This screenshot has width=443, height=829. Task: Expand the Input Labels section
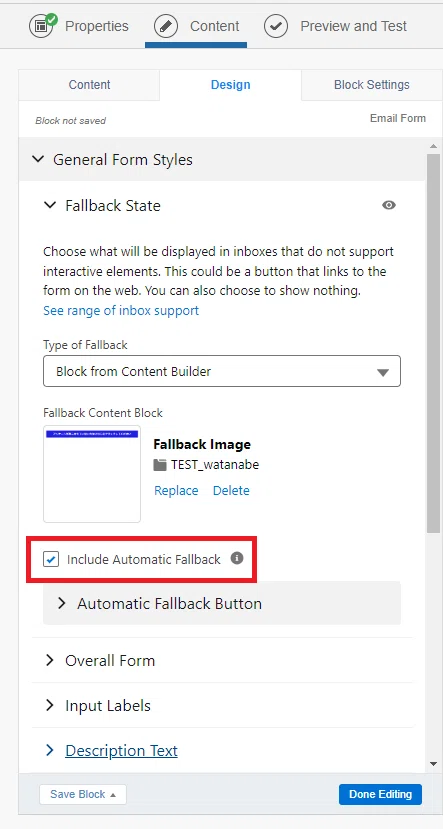point(222,705)
